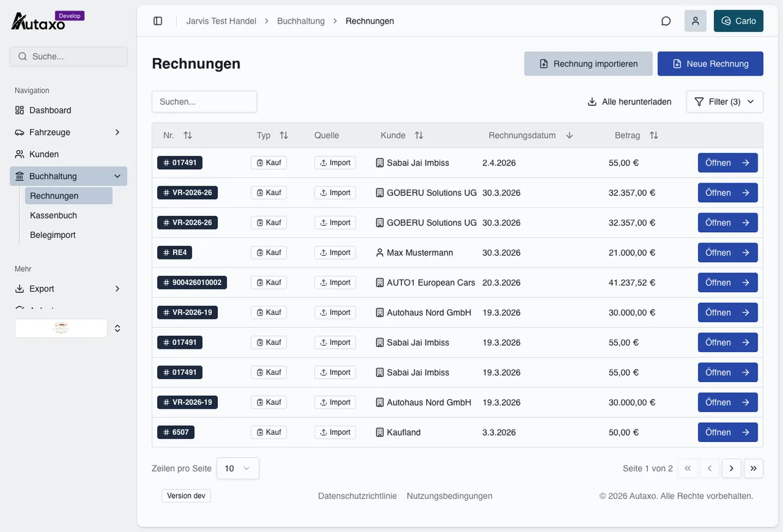The height and width of the screenshot is (532, 783).
Task: Click invoice number badge RE4
Action: click(x=174, y=252)
